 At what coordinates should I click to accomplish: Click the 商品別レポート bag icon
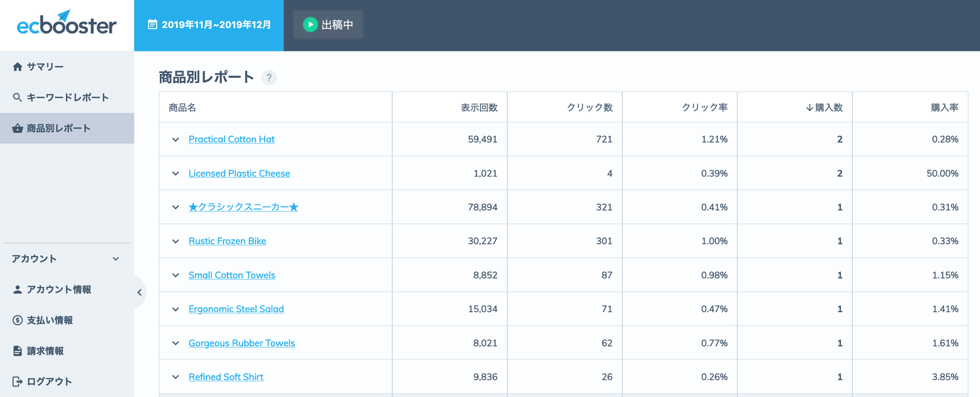[x=16, y=128]
